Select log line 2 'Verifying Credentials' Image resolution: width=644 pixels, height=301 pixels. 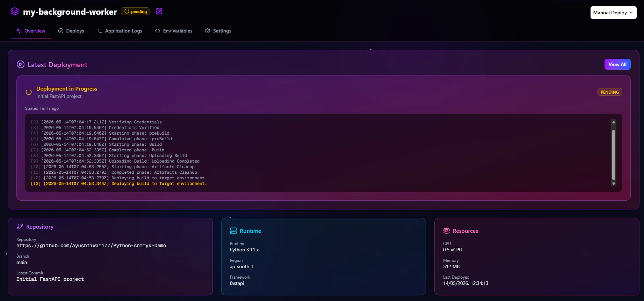click(x=96, y=122)
